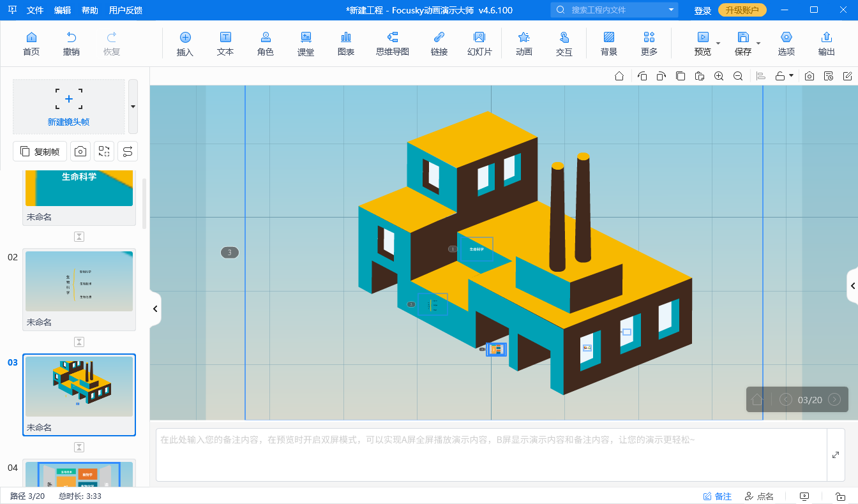Collapse the left frame panel arrow
The image size is (858, 504).
click(x=155, y=309)
